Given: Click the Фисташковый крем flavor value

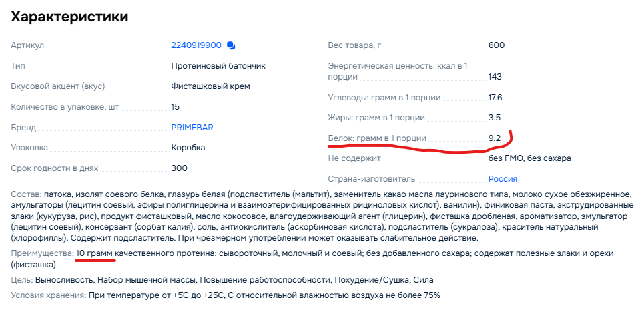Looking at the screenshot, I should pos(211,86).
